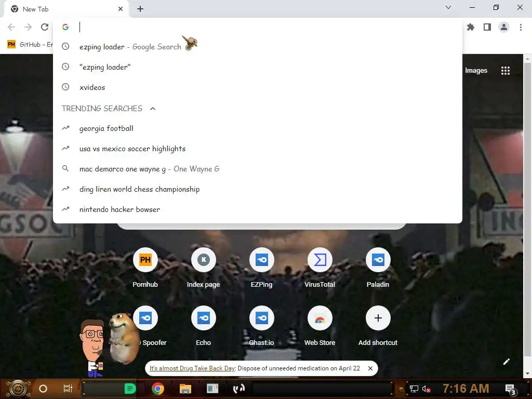Image resolution: width=532 pixels, height=399 pixels.
Task: Open the Drug Take Back Day link
Action: pyautogui.click(x=192, y=368)
